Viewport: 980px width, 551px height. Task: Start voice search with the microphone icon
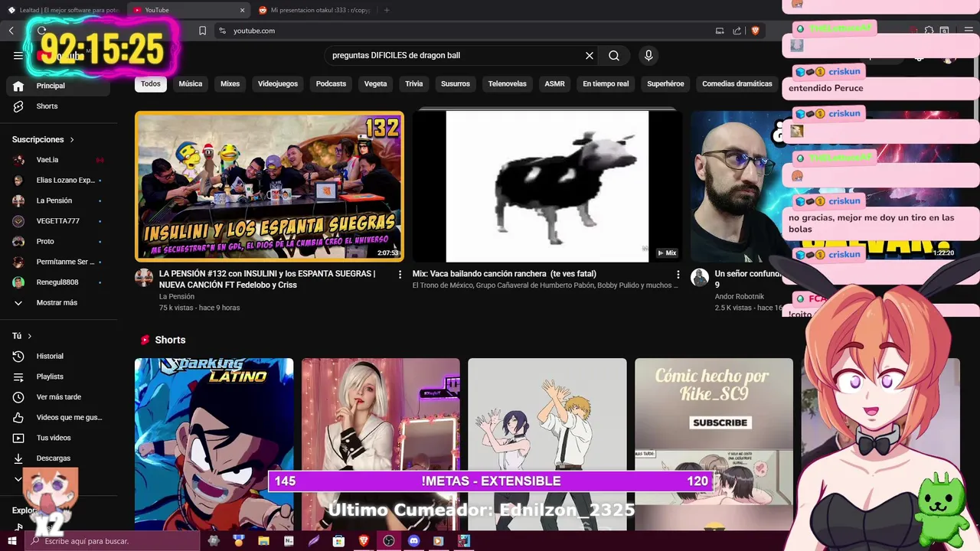point(648,55)
